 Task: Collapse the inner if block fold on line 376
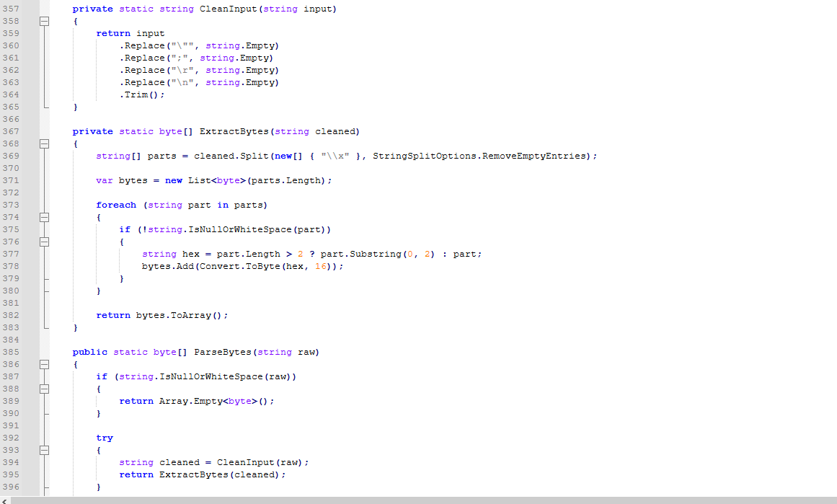click(x=44, y=242)
